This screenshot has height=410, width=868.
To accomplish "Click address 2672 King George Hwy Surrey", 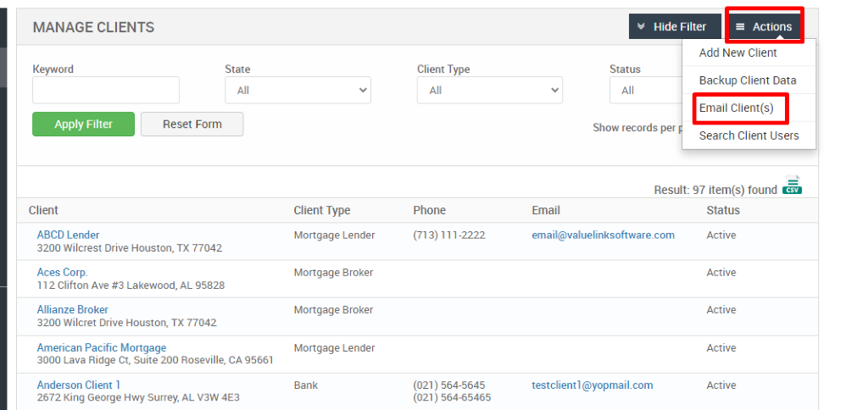I will [138, 397].
